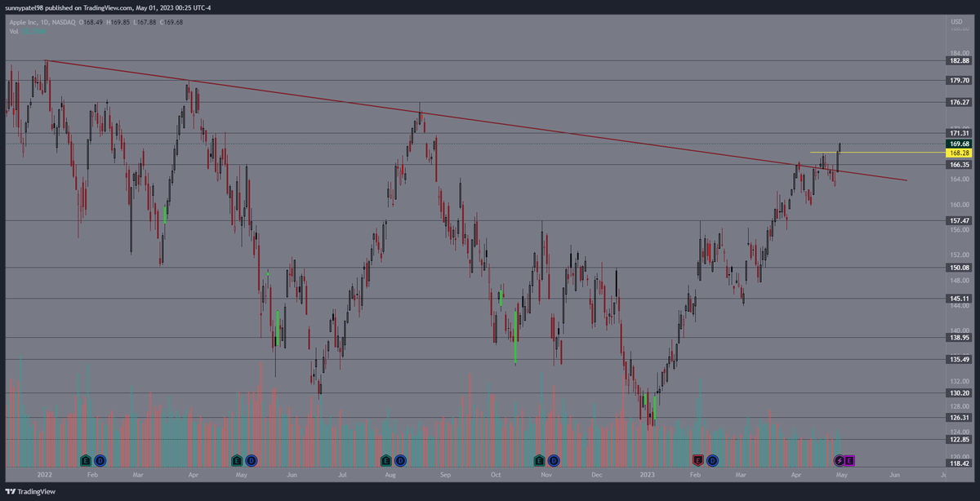
Task: Click the Oct label on time axis
Action: pos(495,474)
